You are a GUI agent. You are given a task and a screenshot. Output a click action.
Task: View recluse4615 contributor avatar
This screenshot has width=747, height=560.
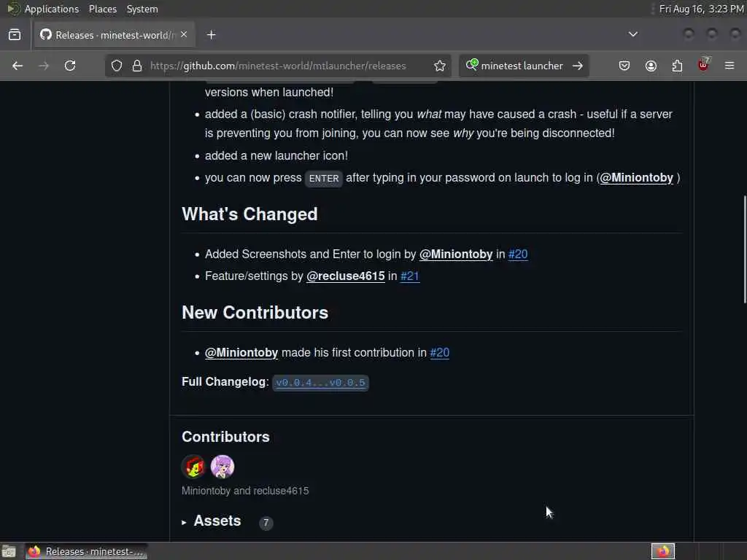tap(222, 466)
